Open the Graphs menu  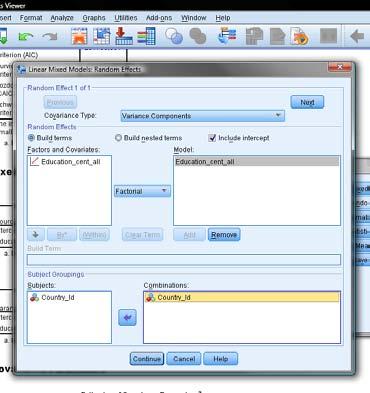(x=94, y=18)
